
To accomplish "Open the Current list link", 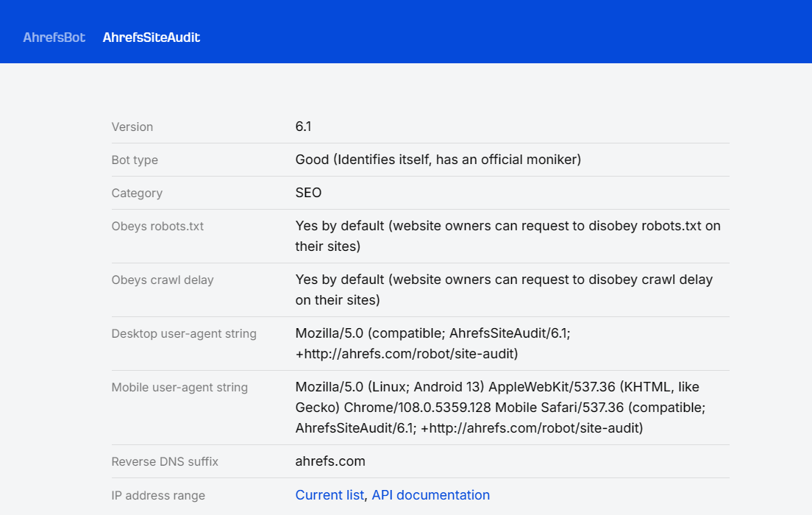I will (x=330, y=495).
